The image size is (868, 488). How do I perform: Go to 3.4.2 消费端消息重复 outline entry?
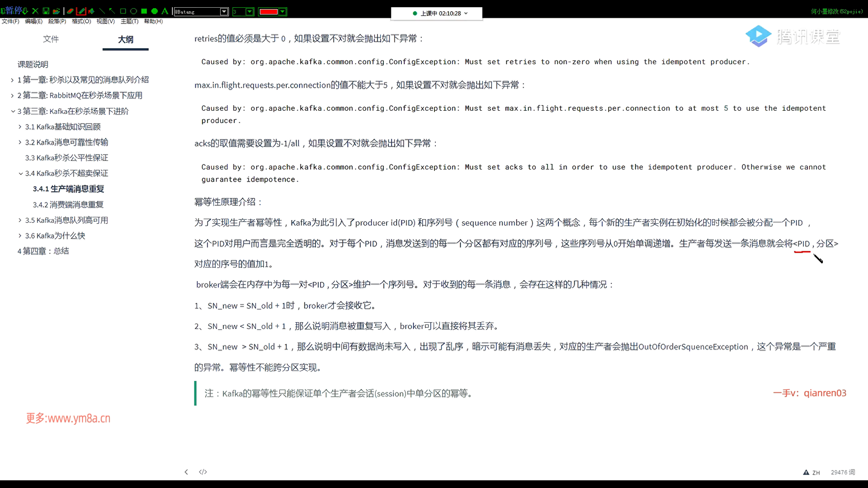coord(68,205)
